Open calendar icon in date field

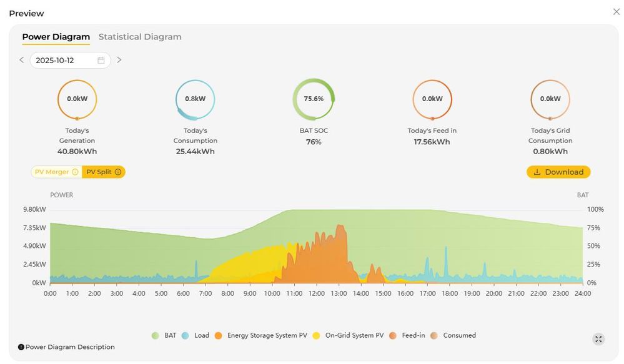[101, 61]
